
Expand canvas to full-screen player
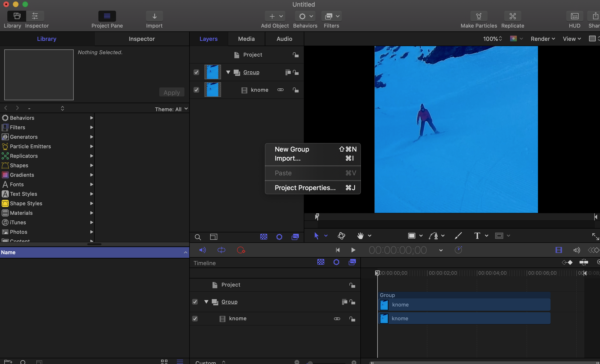[595, 236]
